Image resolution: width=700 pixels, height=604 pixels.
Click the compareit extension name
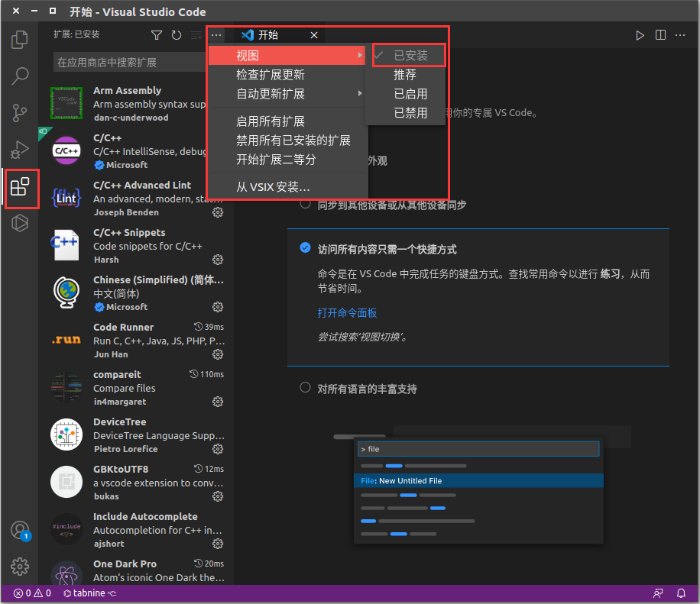coord(117,374)
